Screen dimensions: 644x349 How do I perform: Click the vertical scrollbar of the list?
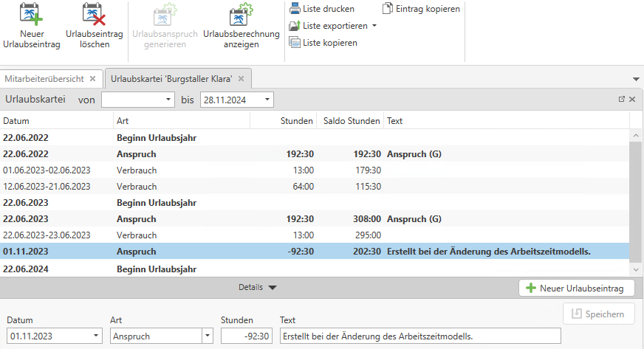pos(635,199)
